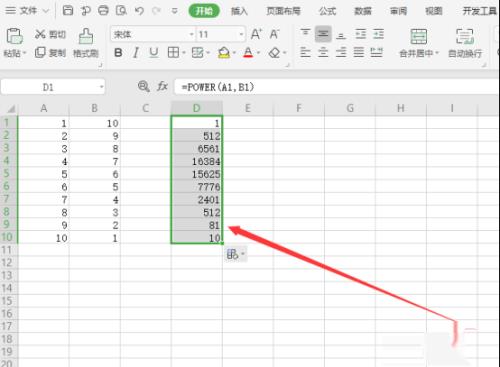500x367 pixels.
Task: Click the Cut scissors icon
Action: (40, 34)
